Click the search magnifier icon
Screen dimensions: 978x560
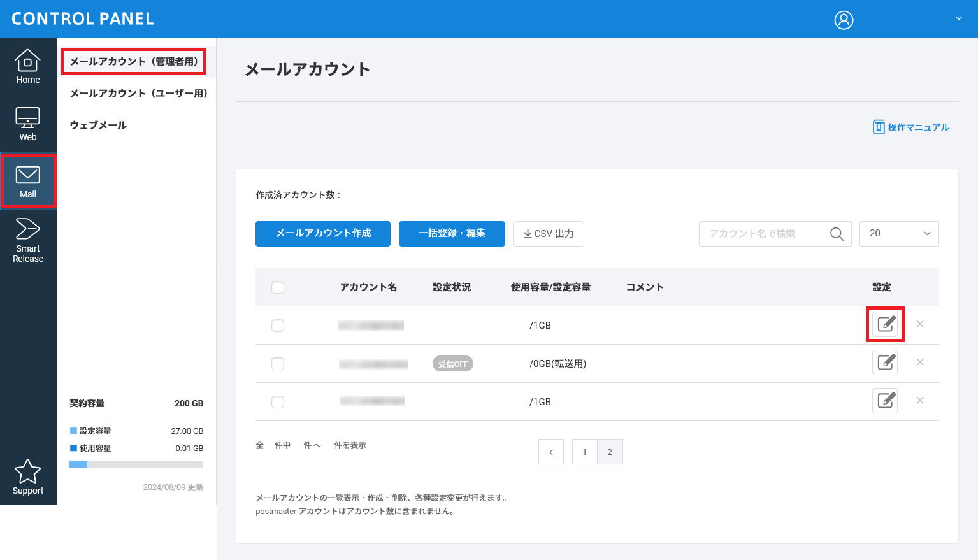click(x=837, y=234)
